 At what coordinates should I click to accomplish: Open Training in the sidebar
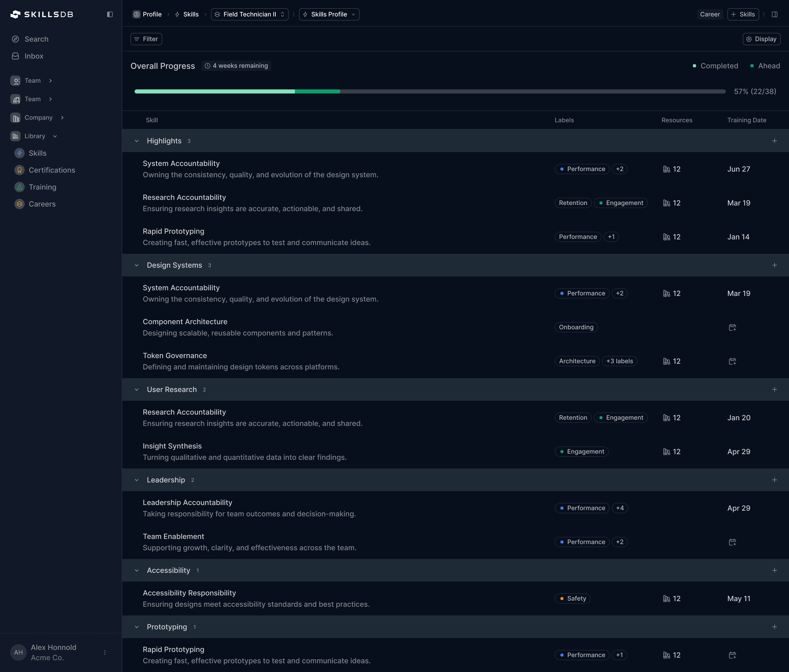click(42, 187)
